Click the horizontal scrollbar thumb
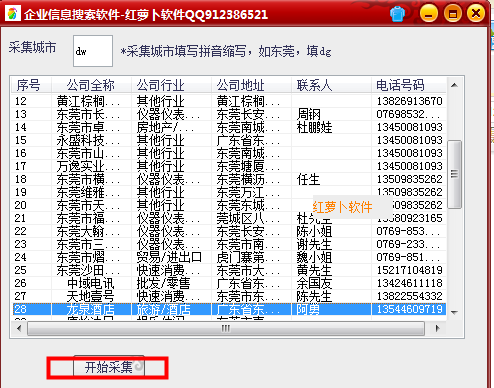 tap(226, 328)
